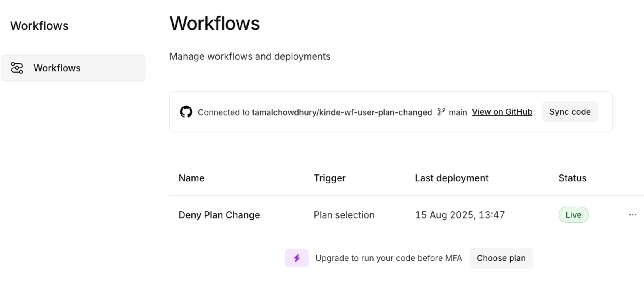Image resolution: width=644 pixels, height=285 pixels.
Task: Open View on GitHub
Action: (x=502, y=112)
